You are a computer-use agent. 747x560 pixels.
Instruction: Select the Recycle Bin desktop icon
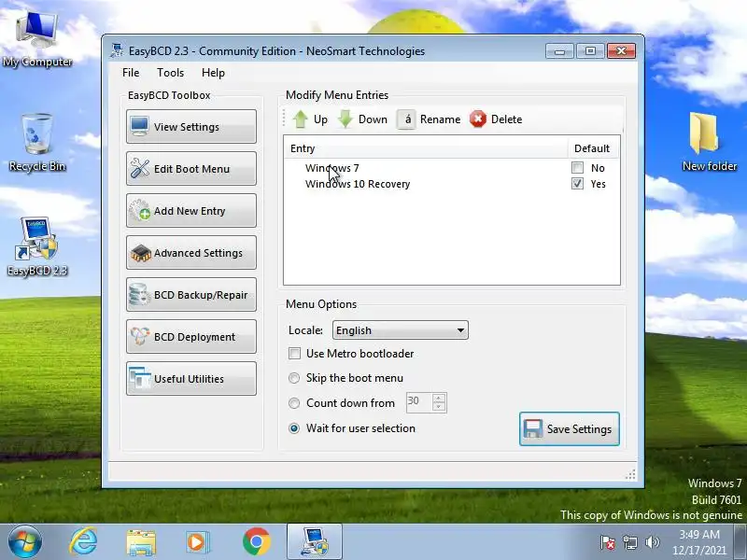coord(37,143)
